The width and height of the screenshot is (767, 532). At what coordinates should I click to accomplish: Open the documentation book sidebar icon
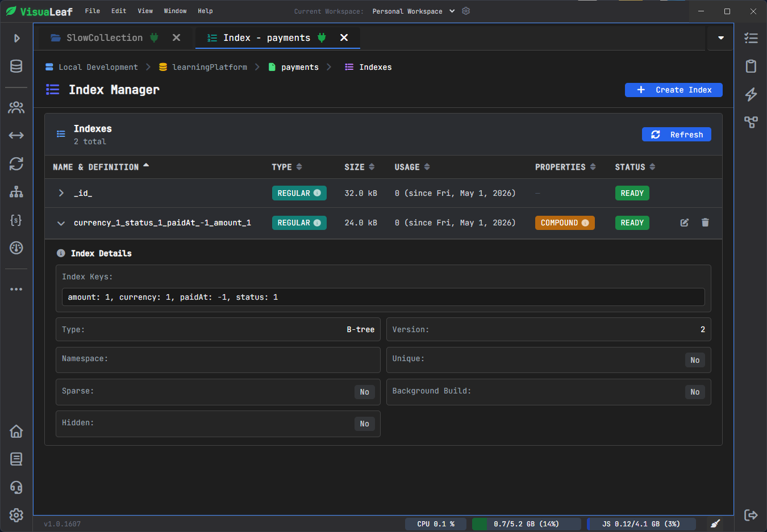16,459
